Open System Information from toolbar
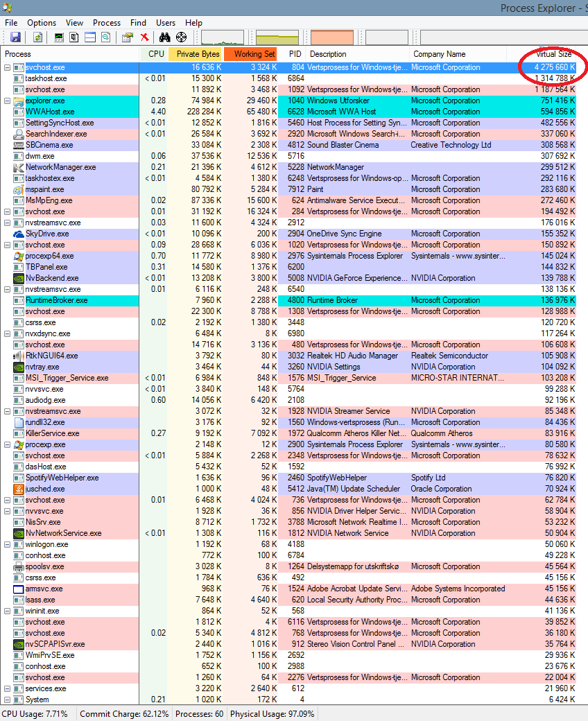Image resolution: width=588 pixels, height=721 pixels. (x=59, y=37)
